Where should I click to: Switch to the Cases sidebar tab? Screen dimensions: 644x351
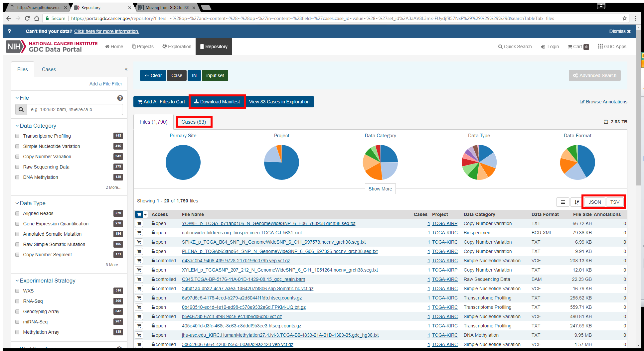point(49,69)
